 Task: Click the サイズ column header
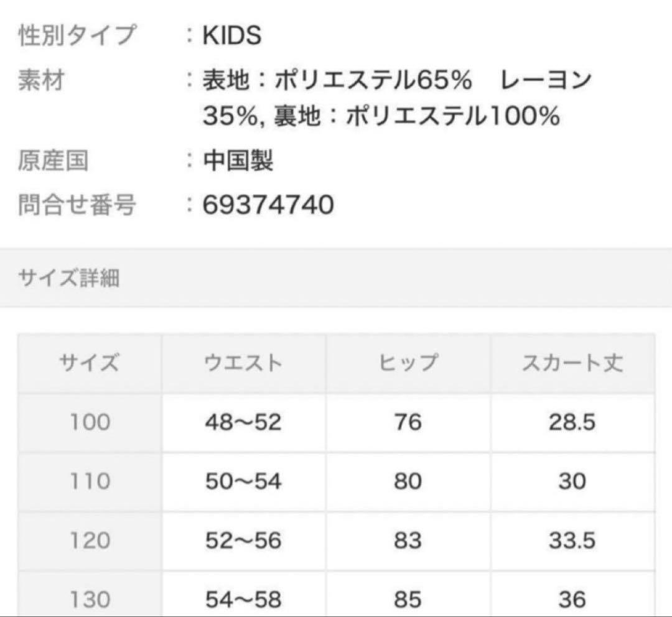90,363
